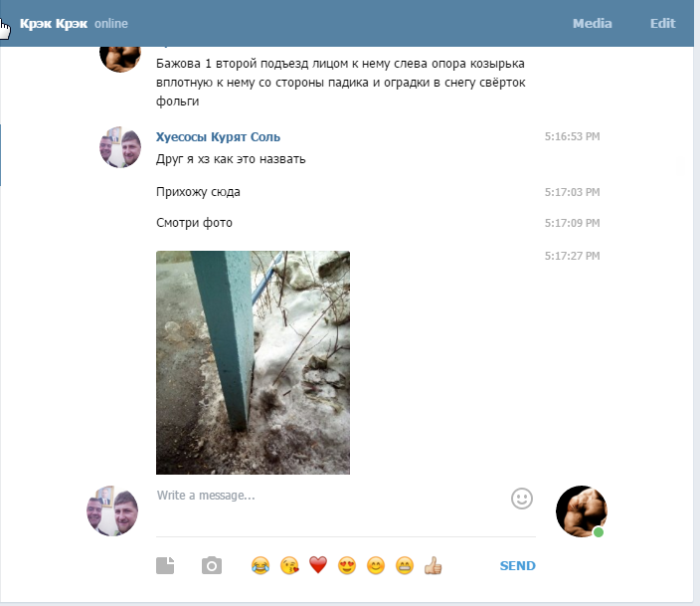
Task: Insert the thumbs up emoji
Action: coord(434,566)
